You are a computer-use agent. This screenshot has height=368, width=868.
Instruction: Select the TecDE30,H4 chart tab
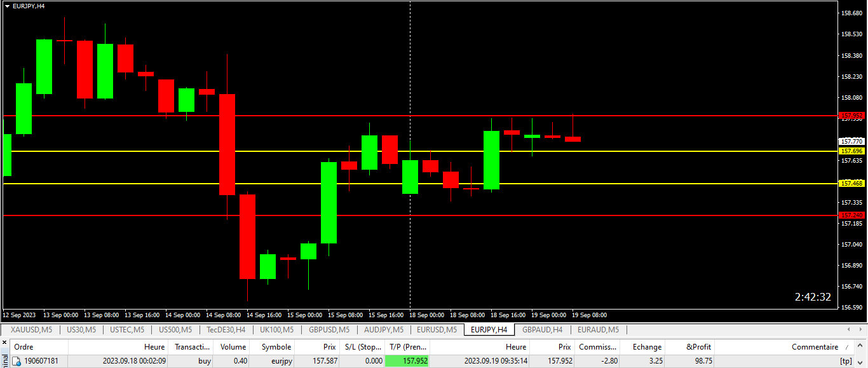click(x=226, y=330)
